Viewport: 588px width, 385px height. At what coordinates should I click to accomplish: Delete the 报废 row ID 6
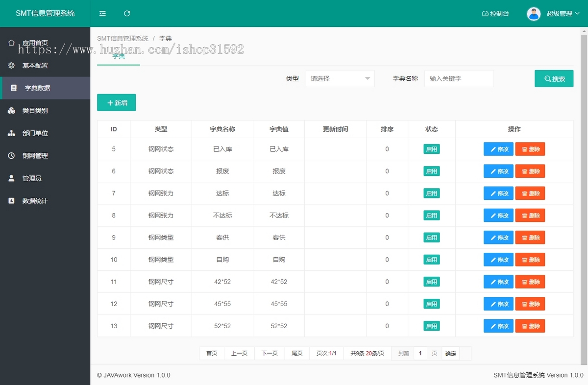tap(530, 171)
